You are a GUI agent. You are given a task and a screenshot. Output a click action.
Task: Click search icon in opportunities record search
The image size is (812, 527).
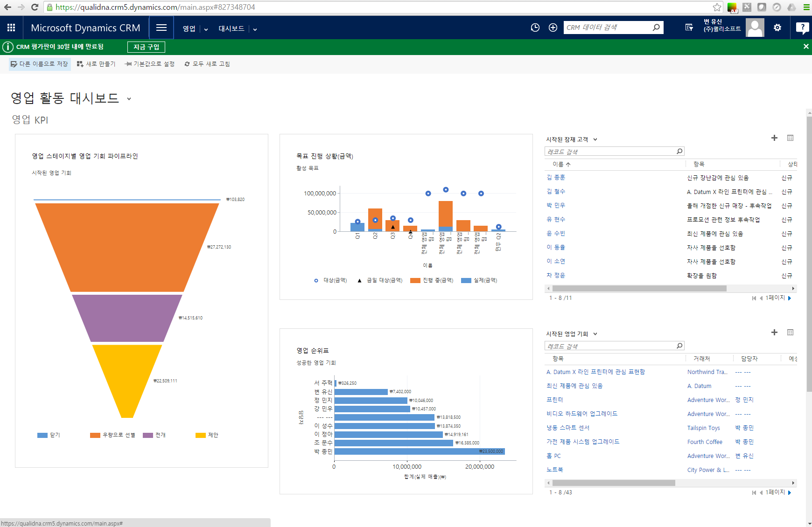pyautogui.click(x=679, y=346)
